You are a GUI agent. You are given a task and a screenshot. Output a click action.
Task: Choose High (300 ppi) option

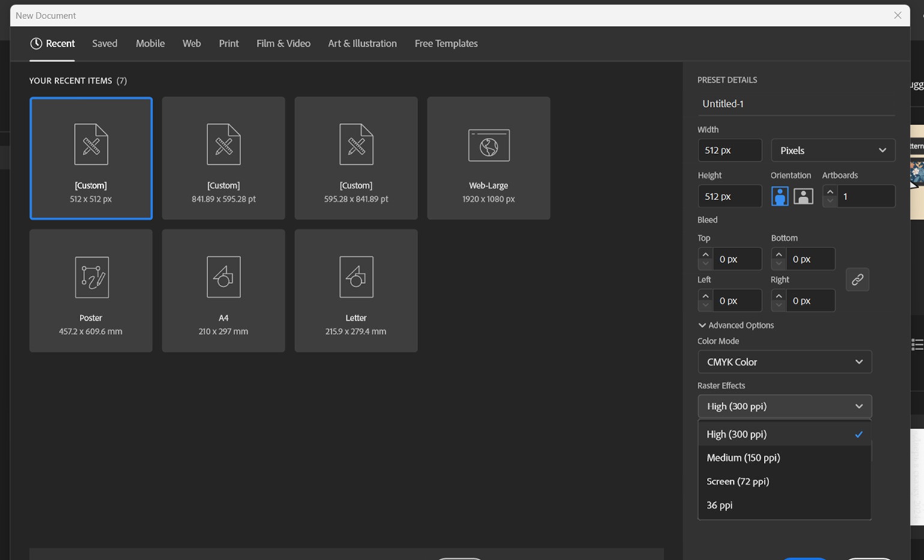785,434
